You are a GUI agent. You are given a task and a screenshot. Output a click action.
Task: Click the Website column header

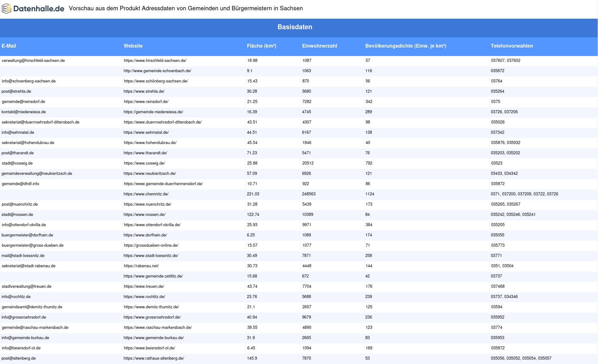(x=133, y=46)
